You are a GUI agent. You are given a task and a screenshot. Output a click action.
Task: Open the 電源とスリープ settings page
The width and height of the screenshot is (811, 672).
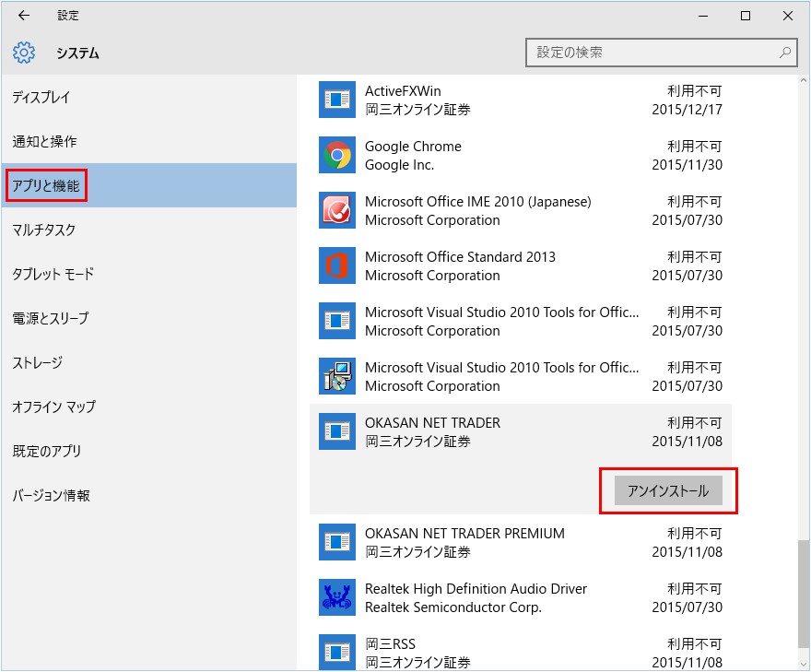pyautogui.click(x=149, y=318)
